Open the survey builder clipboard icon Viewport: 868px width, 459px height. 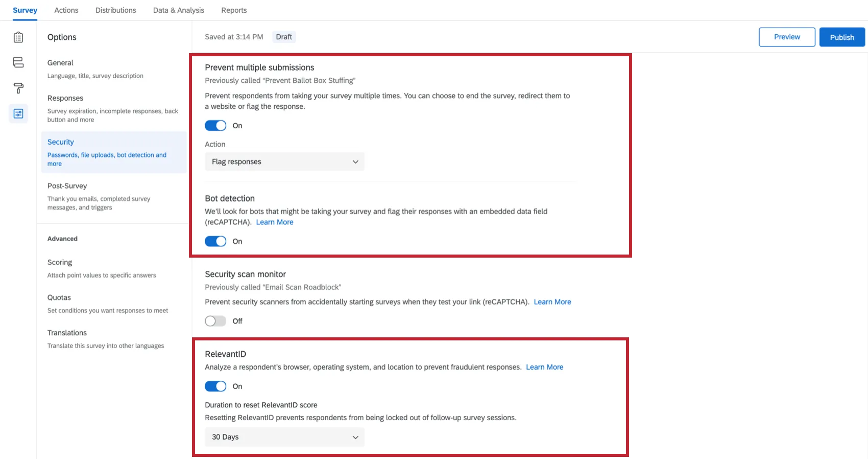[x=18, y=37]
